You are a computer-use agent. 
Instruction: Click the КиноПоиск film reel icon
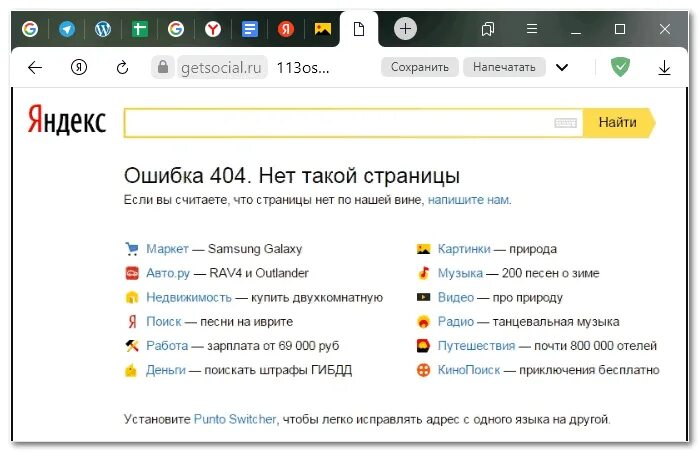coord(423,370)
